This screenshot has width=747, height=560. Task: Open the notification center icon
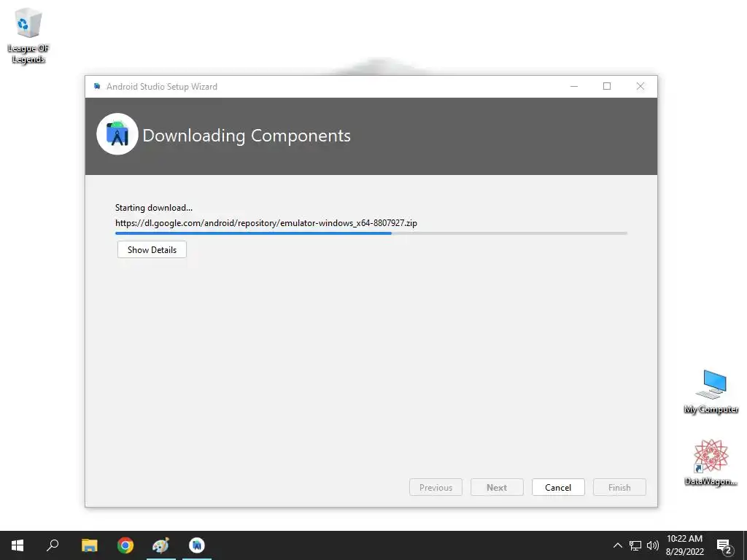click(x=724, y=546)
